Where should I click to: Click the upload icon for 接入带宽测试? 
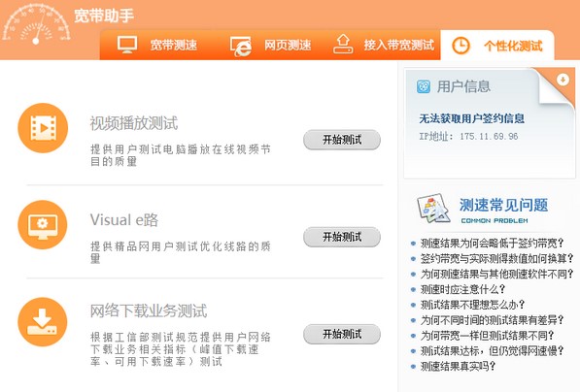click(x=343, y=44)
